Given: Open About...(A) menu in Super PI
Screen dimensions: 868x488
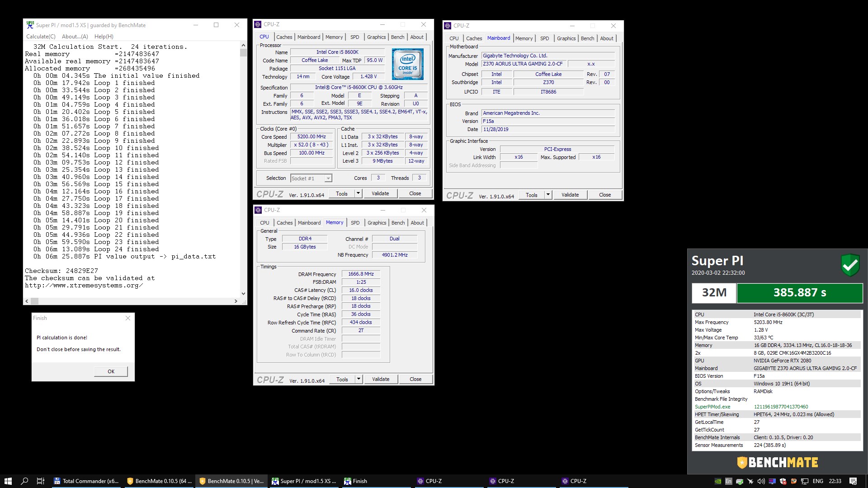Looking at the screenshot, I should tap(75, 37).
